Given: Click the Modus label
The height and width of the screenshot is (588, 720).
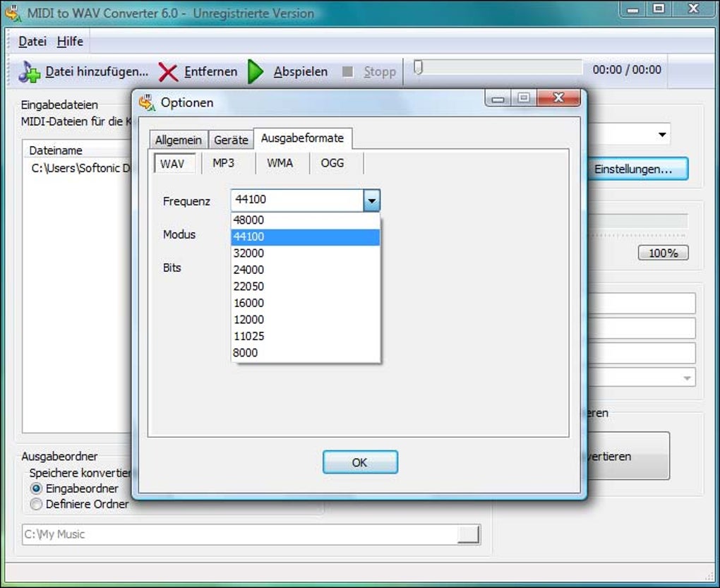Looking at the screenshot, I should pyautogui.click(x=179, y=234).
